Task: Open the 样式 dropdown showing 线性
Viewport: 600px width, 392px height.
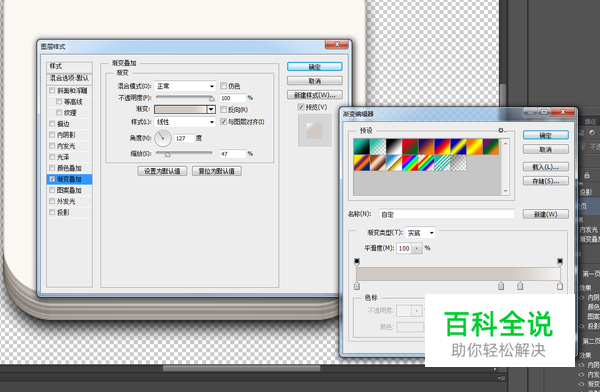Action: (x=185, y=122)
